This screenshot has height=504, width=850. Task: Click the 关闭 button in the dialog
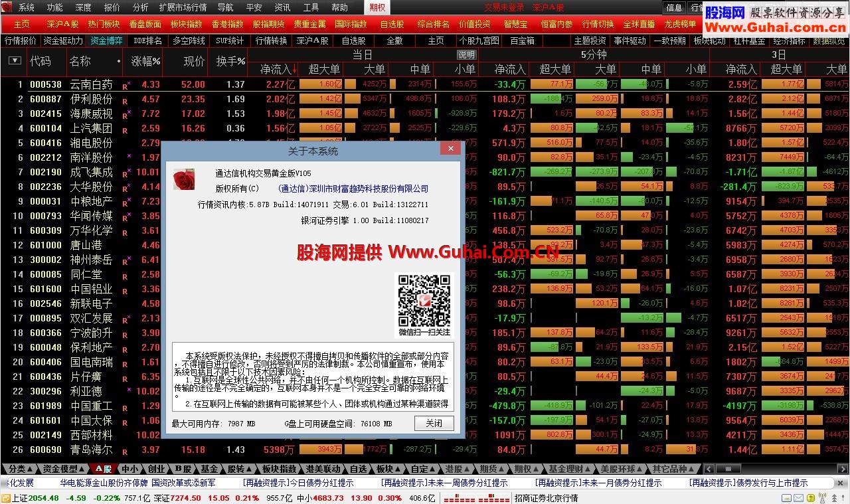point(434,423)
